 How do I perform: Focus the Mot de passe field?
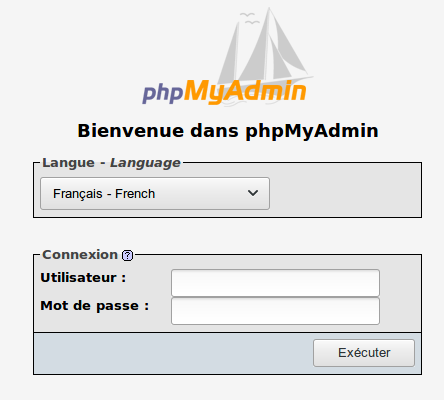[275, 311]
